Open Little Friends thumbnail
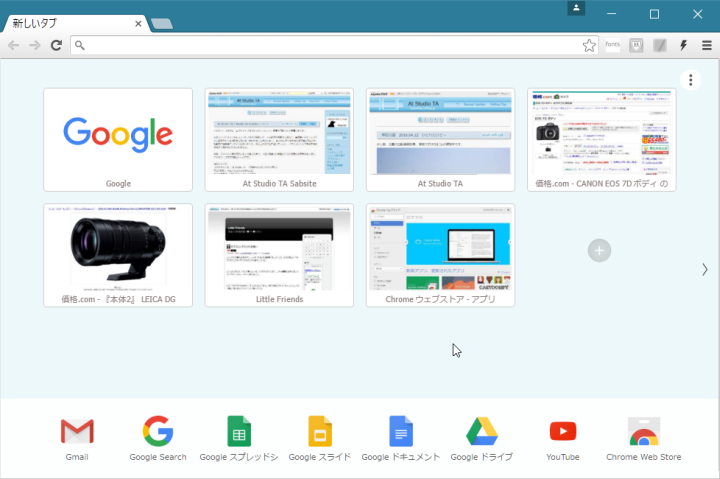The width and height of the screenshot is (720, 479). tap(279, 255)
